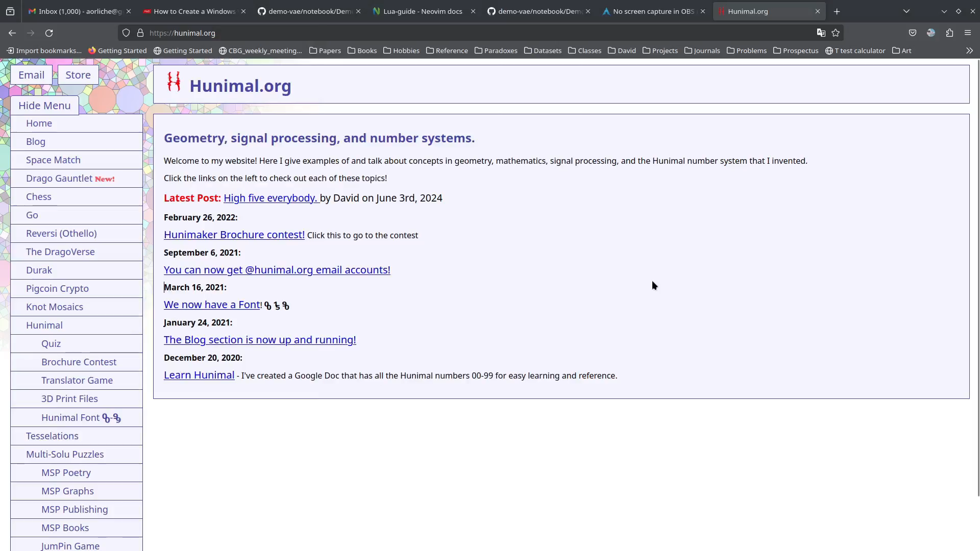Bookmark this page with the star icon
Screen dimensions: 980x551
[x=836, y=33]
